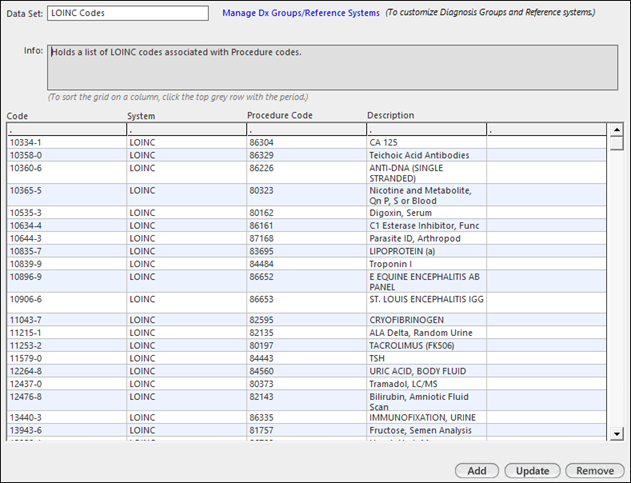This screenshot has width=631, height=483.
Task: Click procedure code 83695
Action: click(x=306, y=251)
